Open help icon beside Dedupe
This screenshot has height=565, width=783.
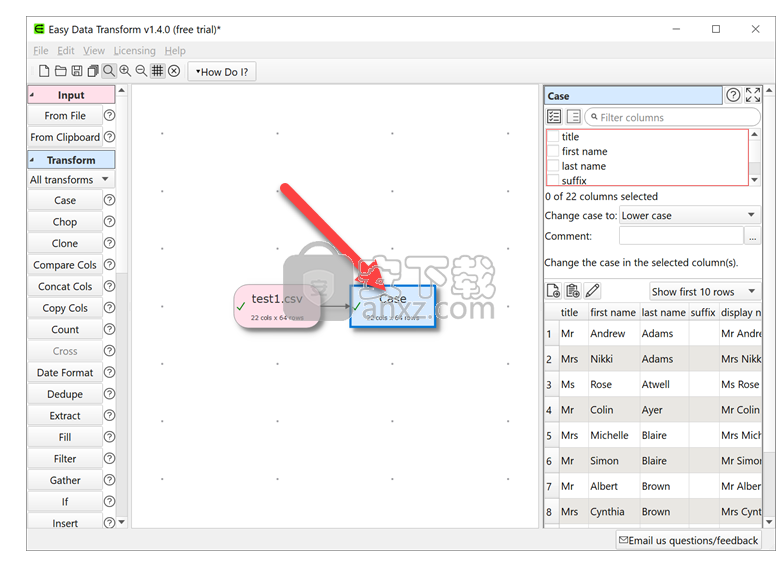pos(109,394)
